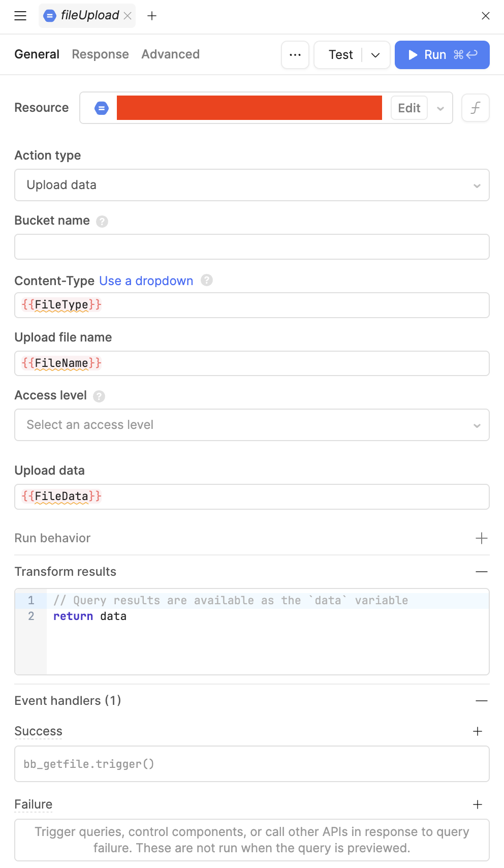Open the Access level dropdown
This screenshot has width=504, height=868.
[x=251, y=425]
